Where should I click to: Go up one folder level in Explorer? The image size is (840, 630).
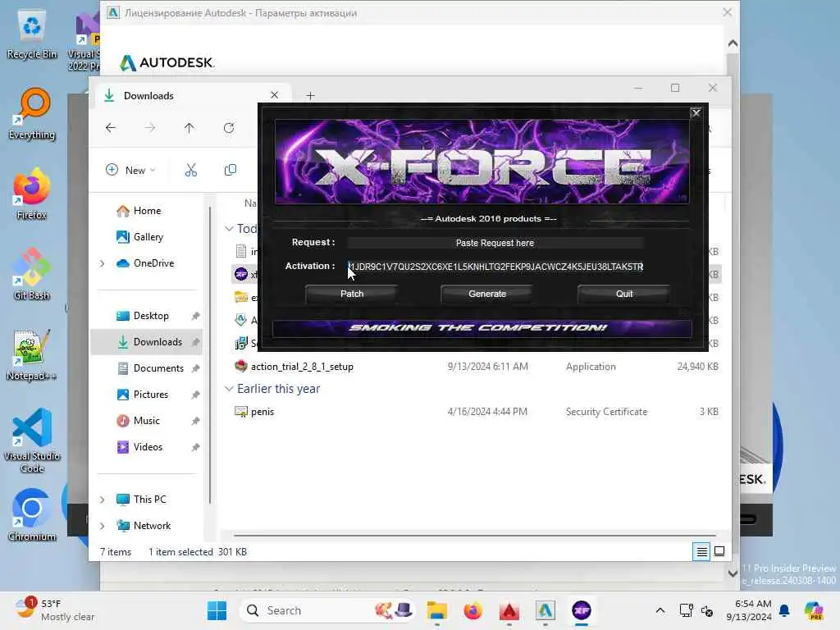pos(189,128)
